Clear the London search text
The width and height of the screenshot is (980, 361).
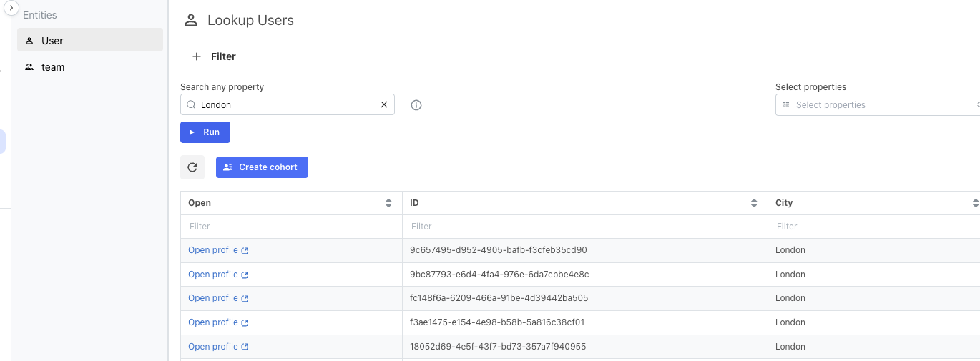click(x=383, y=104)
